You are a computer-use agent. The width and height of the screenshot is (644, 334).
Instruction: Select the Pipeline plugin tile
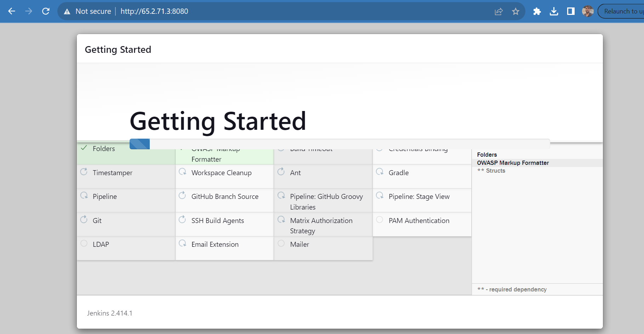pyautogui.click(x=126, y=200)
